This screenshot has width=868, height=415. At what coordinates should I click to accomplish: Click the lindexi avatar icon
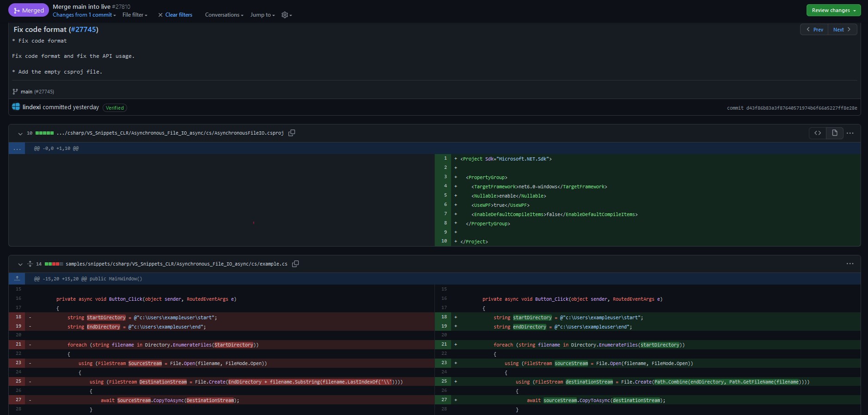pyautogui.click(x=16, y=107)
